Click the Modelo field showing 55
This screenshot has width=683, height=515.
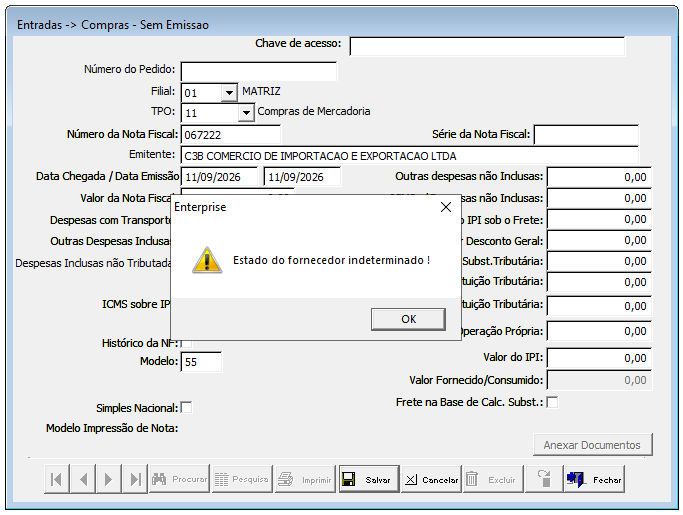[x=201, y=362]
